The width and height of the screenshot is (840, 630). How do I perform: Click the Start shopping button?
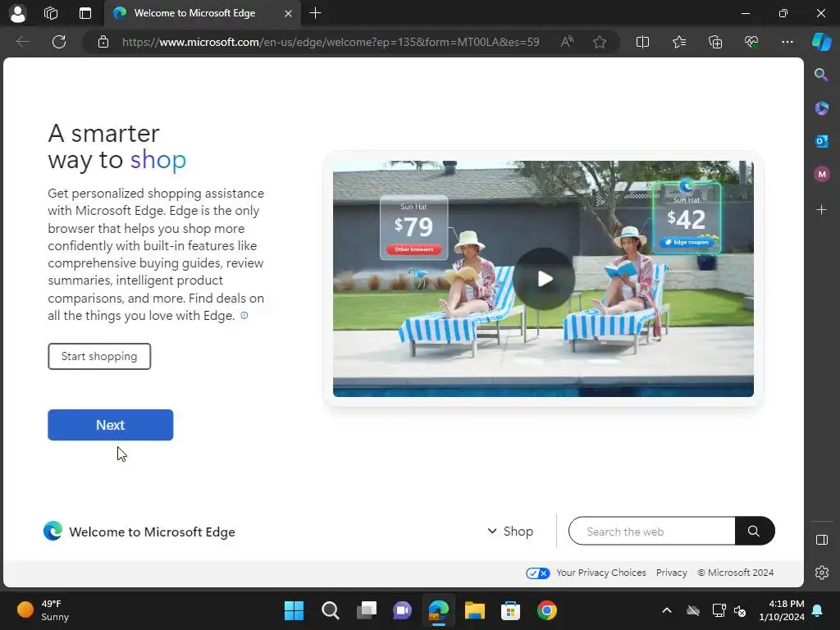point(99,356)
